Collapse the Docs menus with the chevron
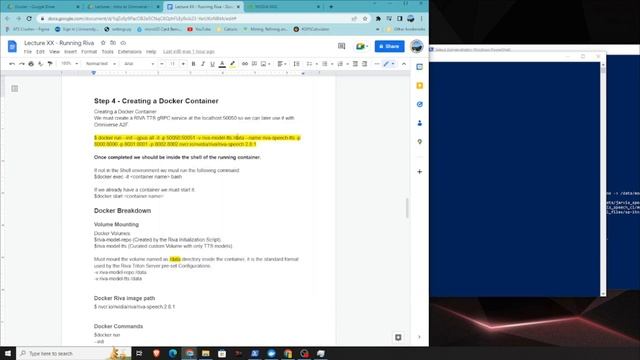The height and width of the screenshot is (360, 640). click(404, 64)
